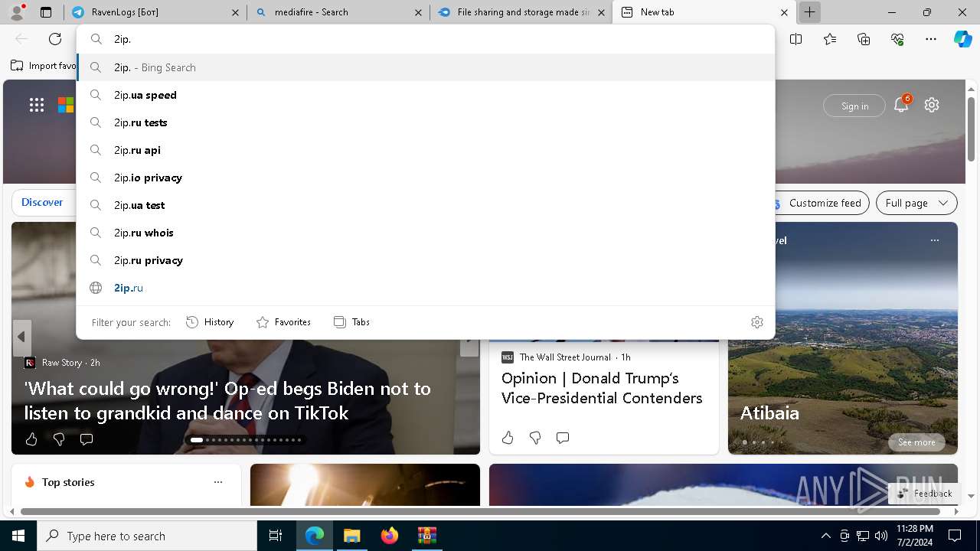Viewport: 980px width, 551px height.
Task: Choose '2ip.ru api' suggestion
Action: pos(426,150)
